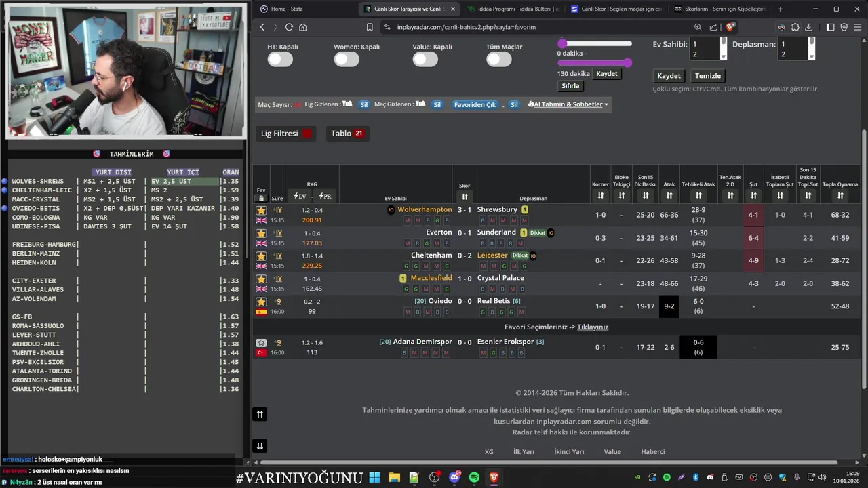Click the LV lightning sort button
The image size is (868, 488).
pyautogui.click(x=300, y=196)
